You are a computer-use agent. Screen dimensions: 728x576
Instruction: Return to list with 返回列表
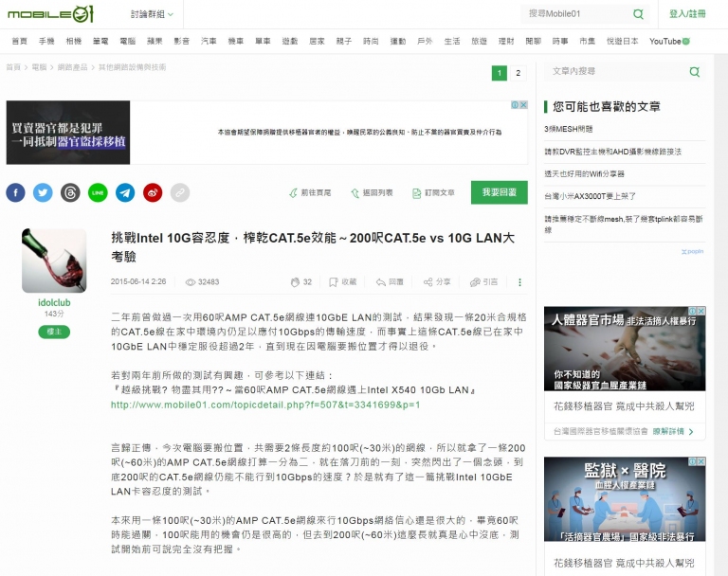pyautogui.click(x=372, y=192)
